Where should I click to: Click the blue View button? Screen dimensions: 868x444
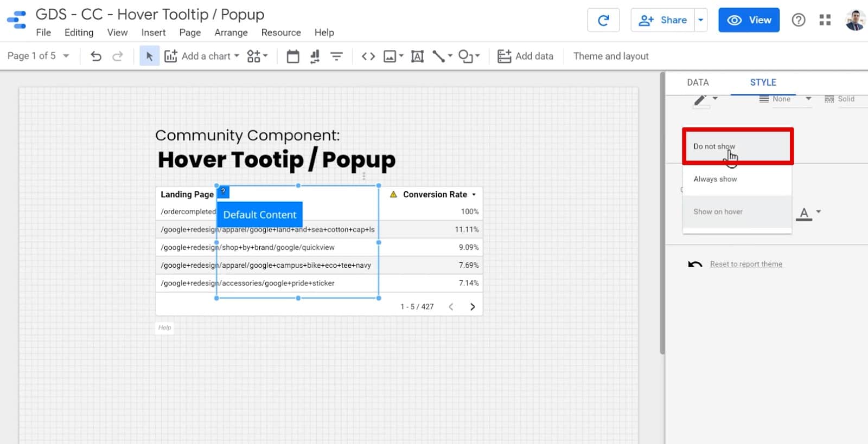pos(749,20)
